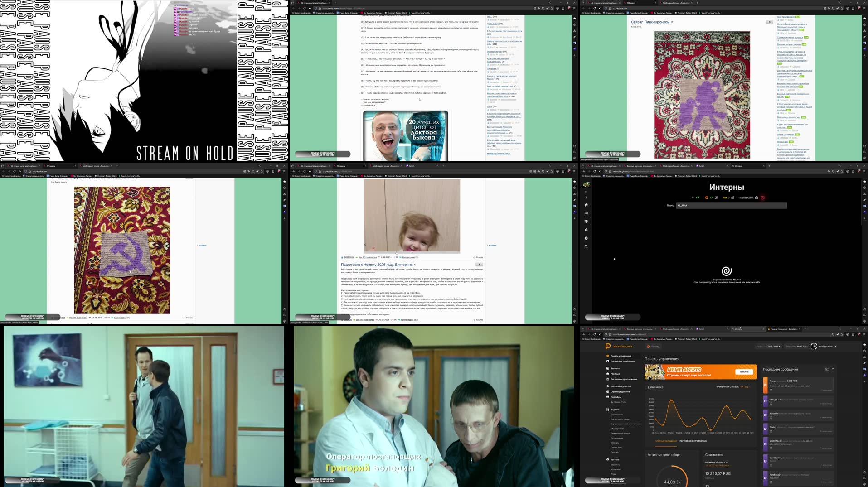Screen dimensions: 868x487
Task: Open Home in the Интерны player sidebar
Action: [586, 205]
